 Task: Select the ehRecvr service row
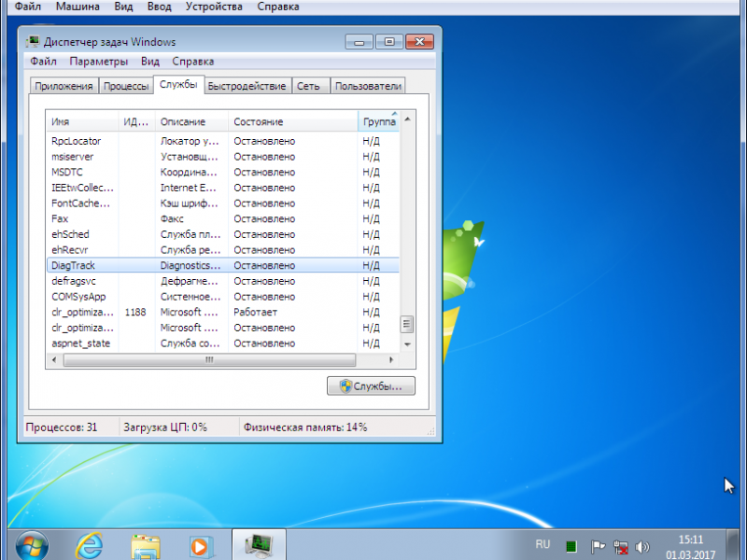click(223, 250)
